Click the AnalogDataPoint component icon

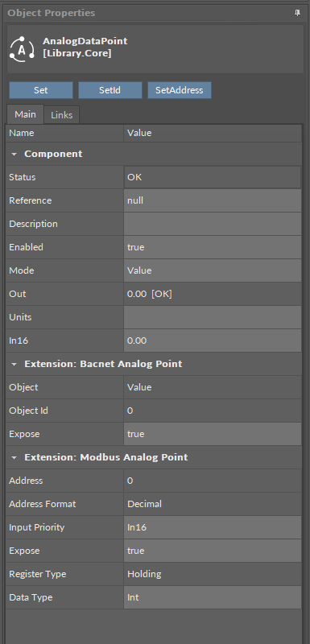pos(22,49)
